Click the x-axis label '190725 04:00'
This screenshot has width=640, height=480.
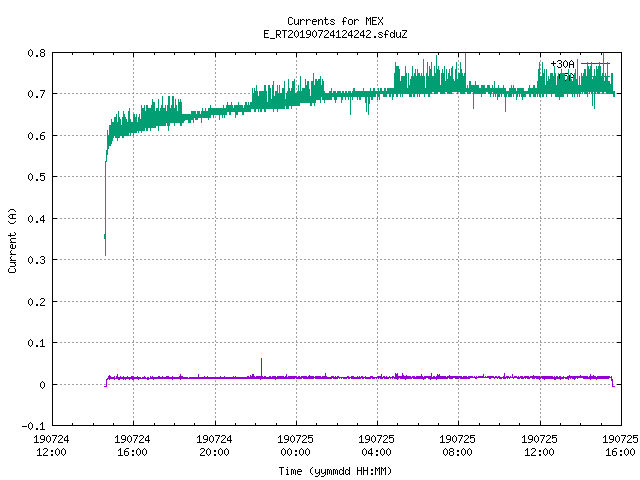pos(376,445)
